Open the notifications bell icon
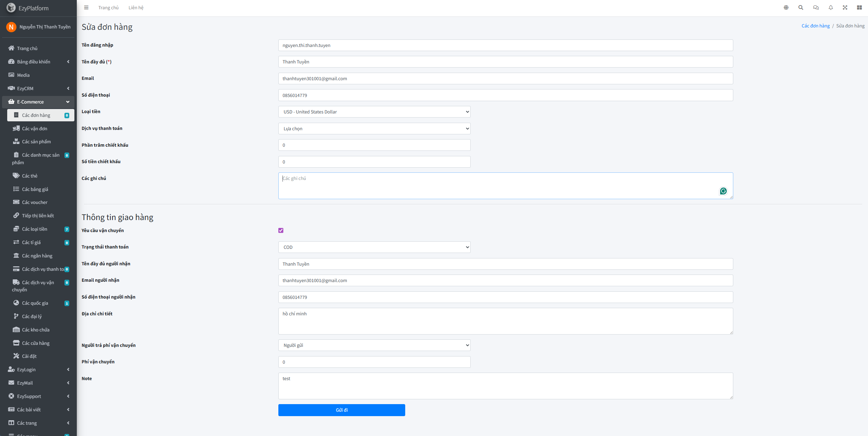 click(x=831, y=8)
